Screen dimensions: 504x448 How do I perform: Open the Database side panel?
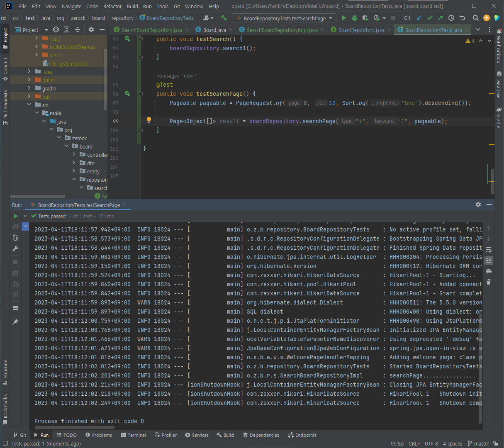(x=499, y=85)
